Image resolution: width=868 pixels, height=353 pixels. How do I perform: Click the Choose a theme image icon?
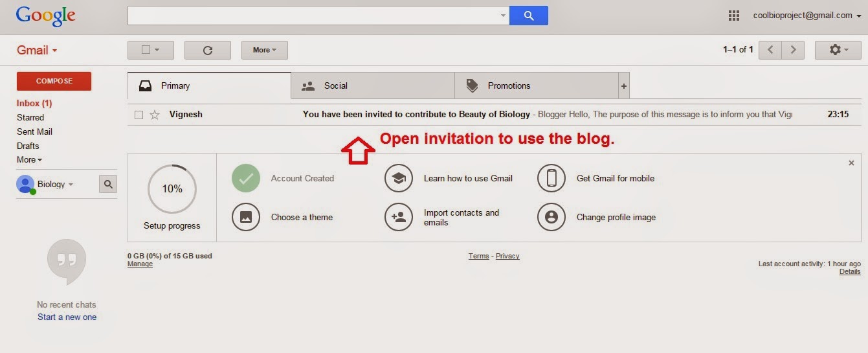click(246, 217)
